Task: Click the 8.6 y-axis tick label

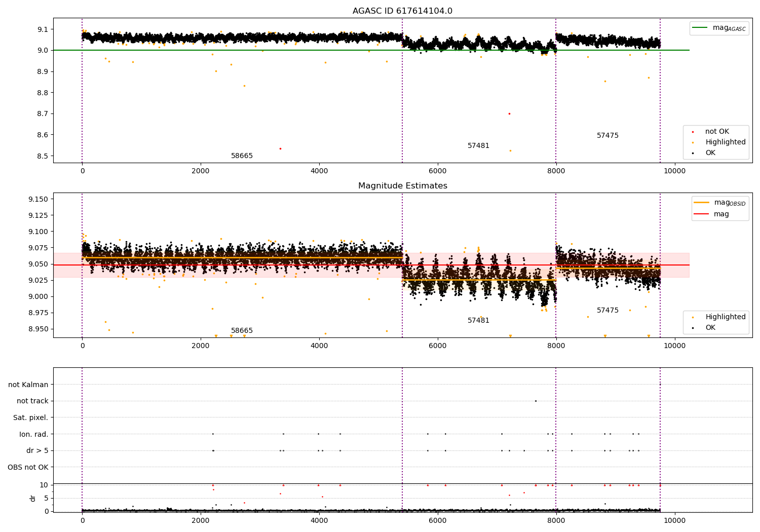Action: pos(43,135)
